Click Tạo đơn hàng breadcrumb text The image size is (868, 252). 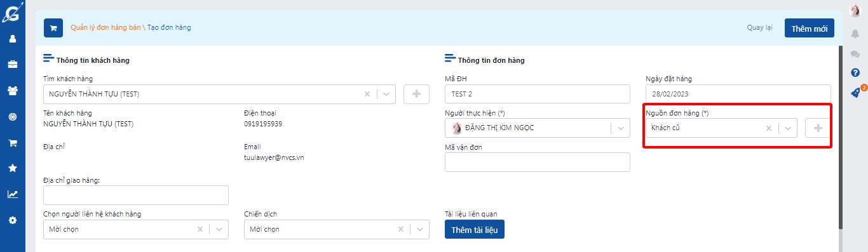pyautogui.click(x=169, y=28)
